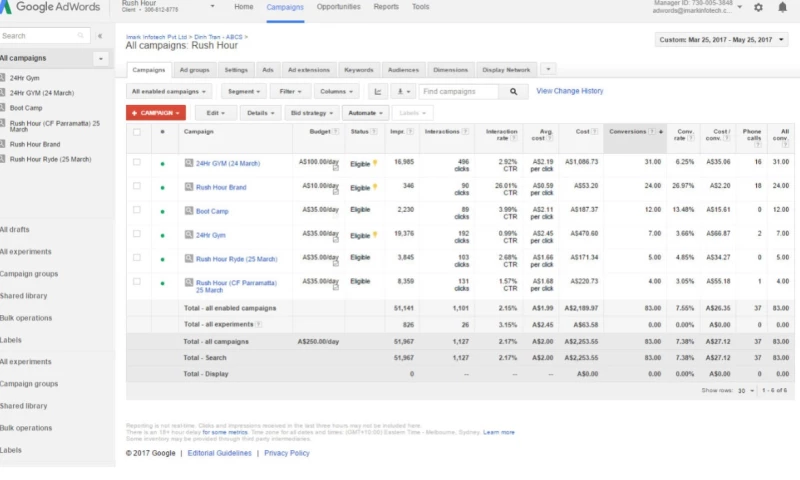Viewport: 800px width, 480px height.
Task: Open the Keywords tab
Action: coord(358,70)
